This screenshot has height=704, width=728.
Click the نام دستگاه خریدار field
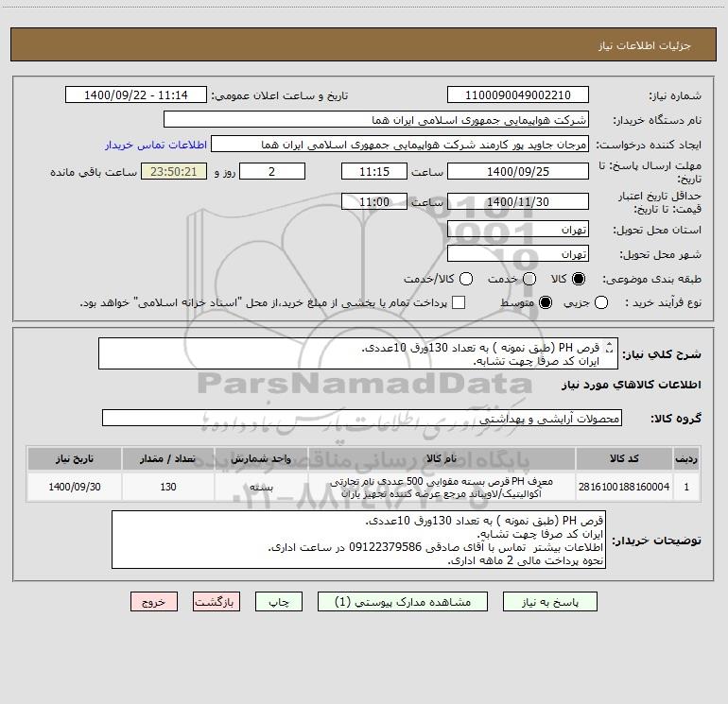(376, 119)
